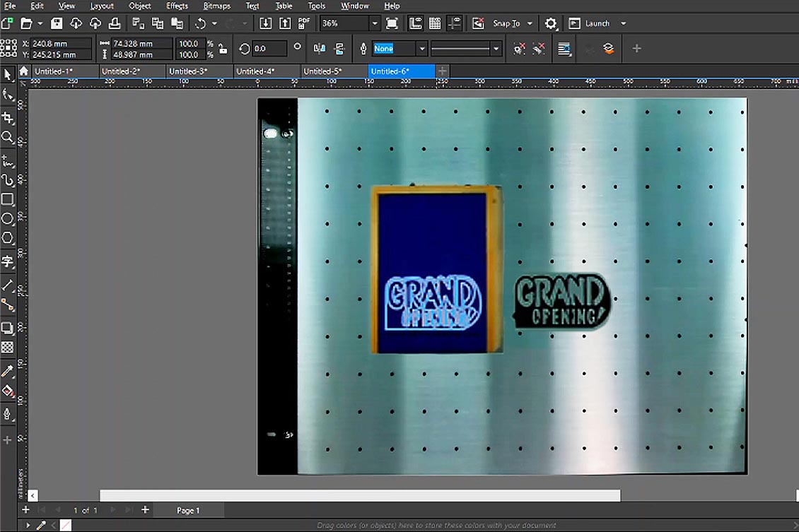Open the Bitmaps menu
Image resolution: width=799 pixels, height=532 pixels.
[216, 6]
